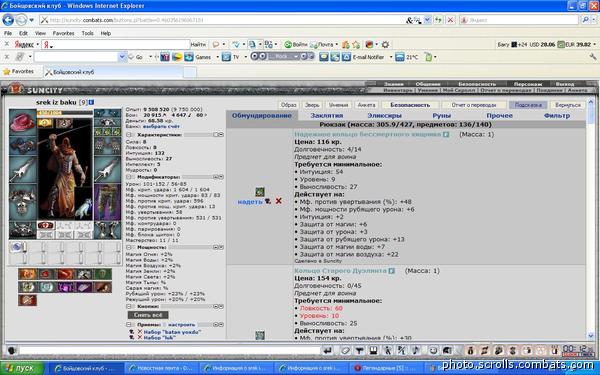Open the address bar dropdown arrow
Viewport: 600px width, 375px height.
(427, 20)
